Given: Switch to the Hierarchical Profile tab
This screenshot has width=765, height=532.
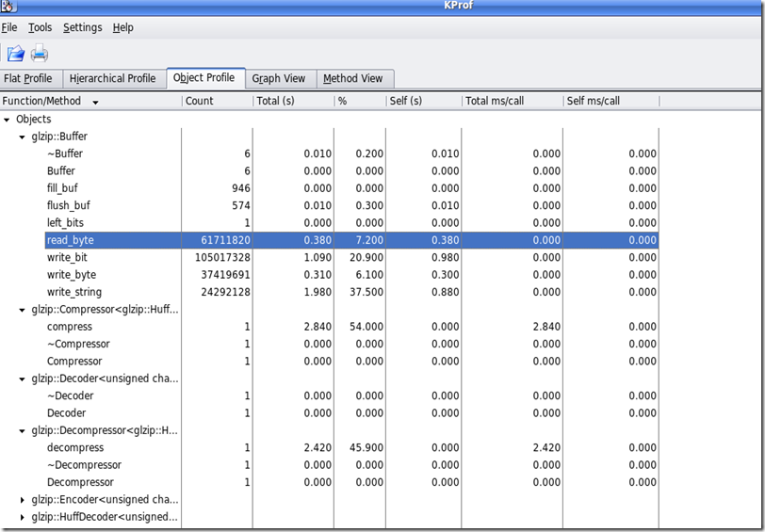Looking at the screenshot, I should click(112, 78).
